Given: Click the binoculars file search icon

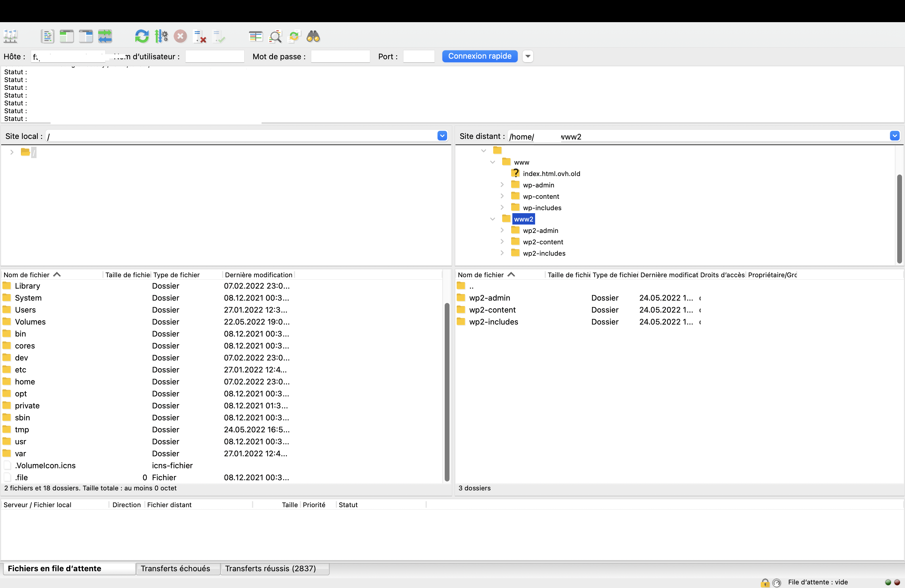Looking at the screenshot, I should pos(313,37).
